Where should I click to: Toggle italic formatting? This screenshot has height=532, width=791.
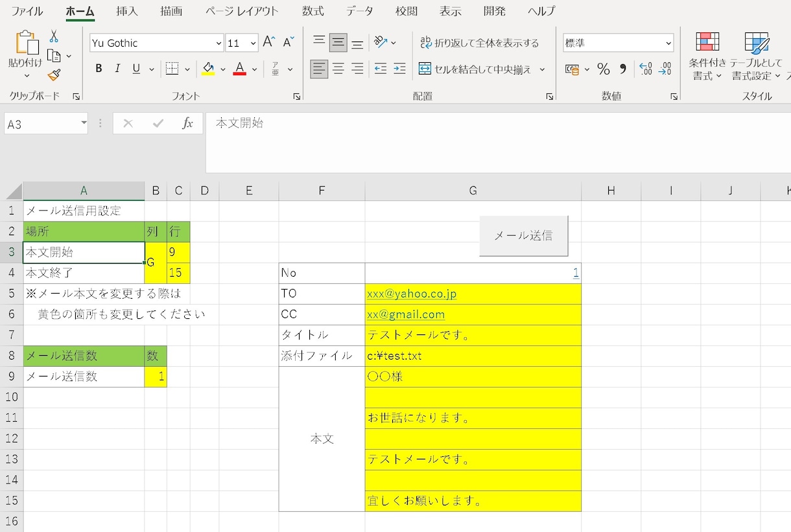(x=117, y=69)
